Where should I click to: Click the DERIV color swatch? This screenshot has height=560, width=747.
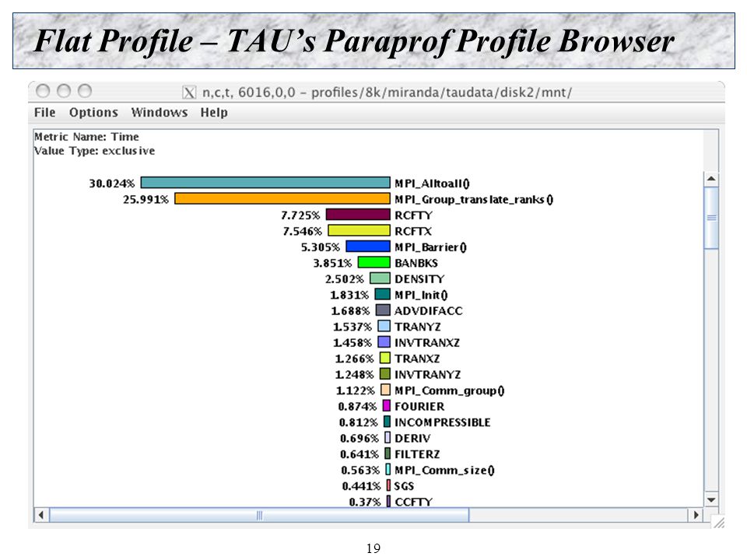(388, 438)
